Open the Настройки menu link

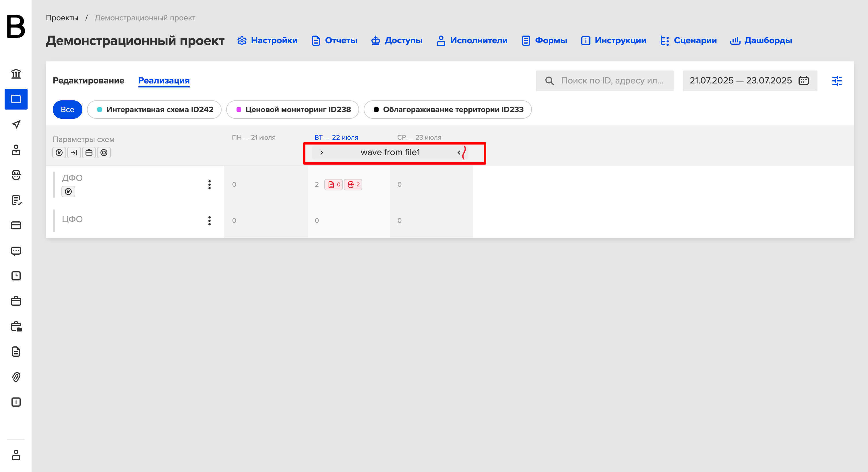tap(267, 40)
